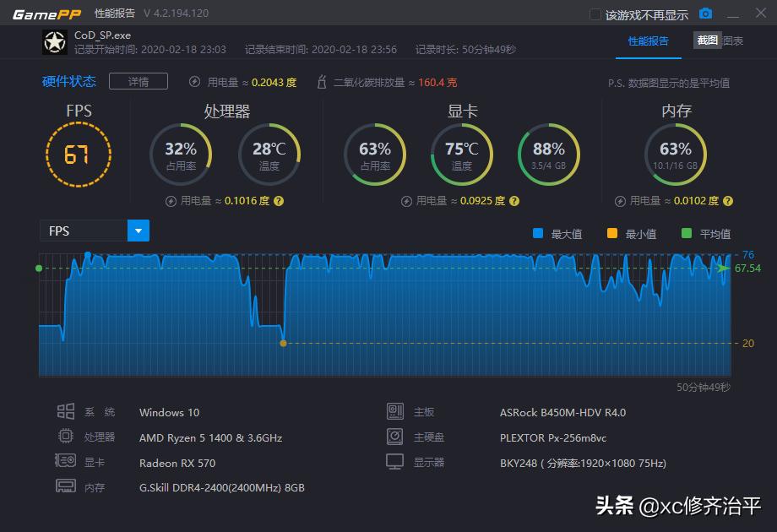777x532 pixels.
Task: Click the GPU 63% usage gauge
Action: pyautogui.click(x=375, y=155)
